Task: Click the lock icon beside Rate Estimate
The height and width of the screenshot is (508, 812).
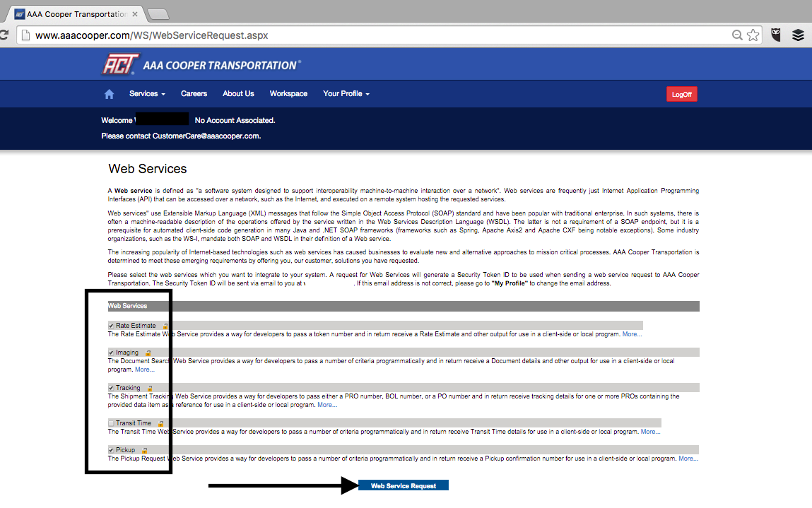Action: tap(165, 326)
